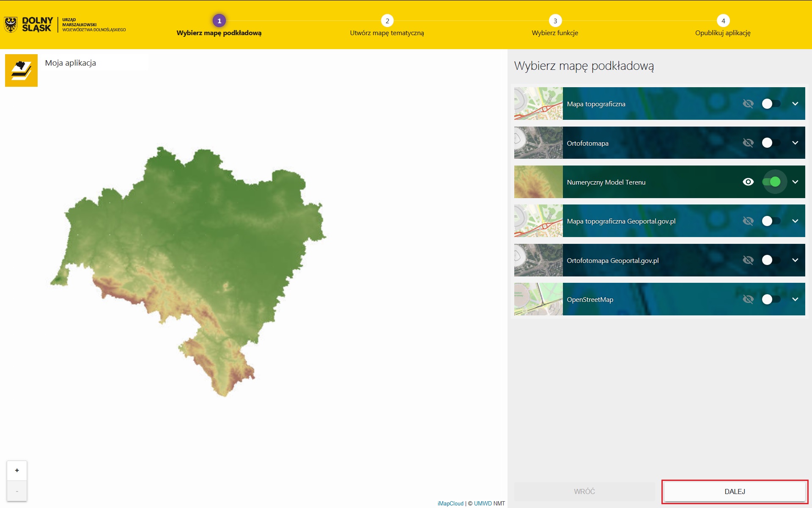The width and height of the screenshot is (812, 508).
Task: Click hidden eye icon for Ortofotomapa
Action: [x=748, y=143]
